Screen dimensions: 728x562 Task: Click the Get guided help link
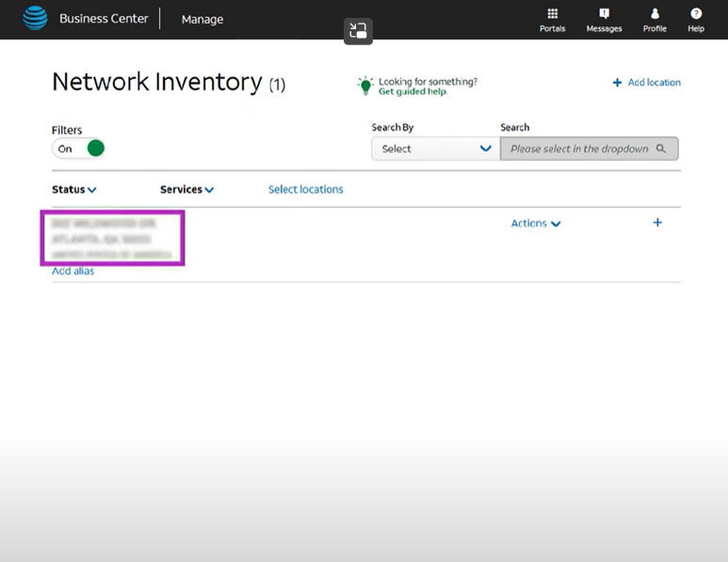(x=413, y=91)
